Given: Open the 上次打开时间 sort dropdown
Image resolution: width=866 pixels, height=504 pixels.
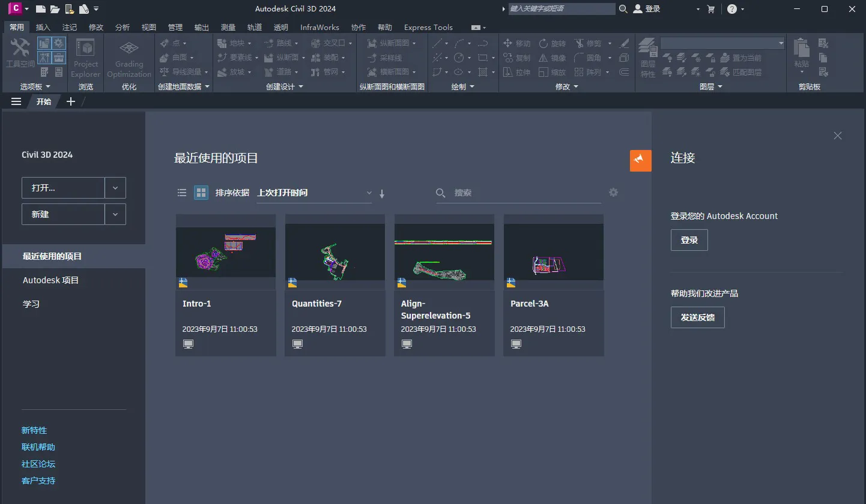Looking at the screenshot, I should (314, 193).
